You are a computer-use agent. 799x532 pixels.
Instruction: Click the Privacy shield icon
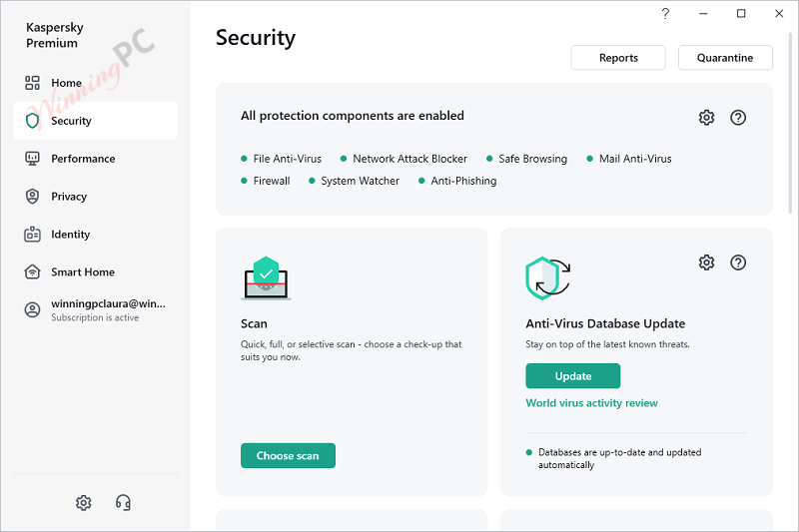tap(32, 197)
